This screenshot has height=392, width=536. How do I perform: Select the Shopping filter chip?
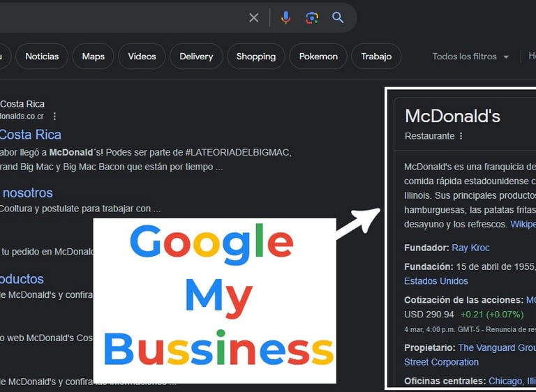[x=256, y=56]
